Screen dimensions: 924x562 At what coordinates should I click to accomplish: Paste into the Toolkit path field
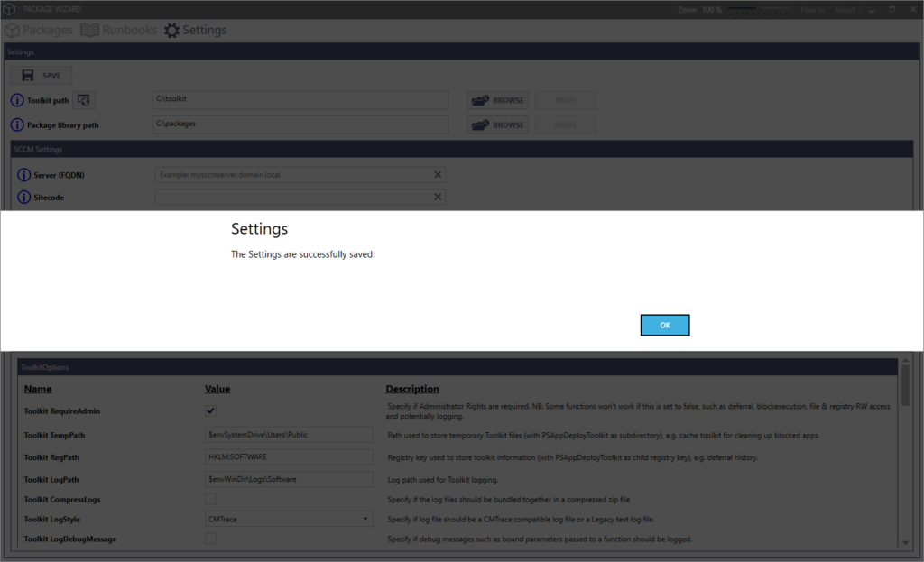565,100
